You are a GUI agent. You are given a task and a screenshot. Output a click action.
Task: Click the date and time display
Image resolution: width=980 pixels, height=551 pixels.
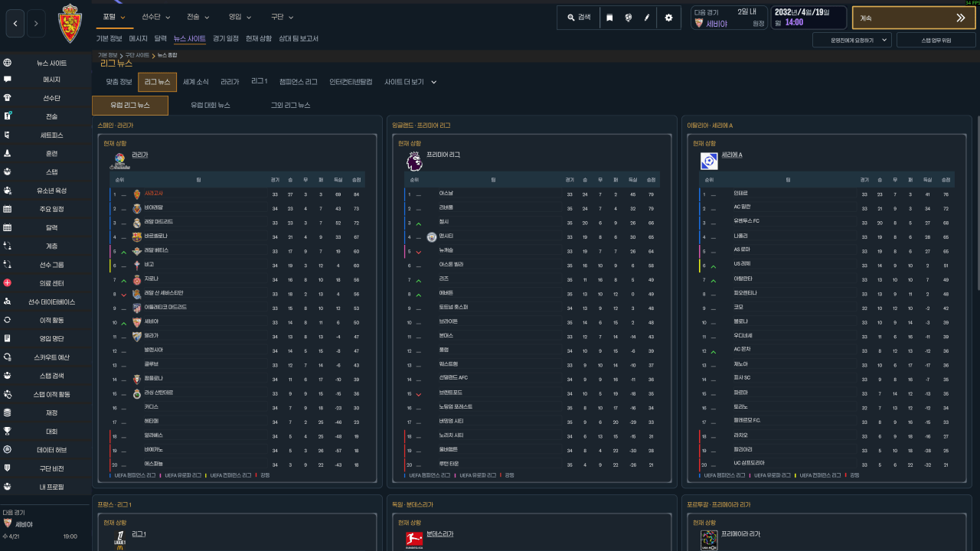(x=808, y=18)
